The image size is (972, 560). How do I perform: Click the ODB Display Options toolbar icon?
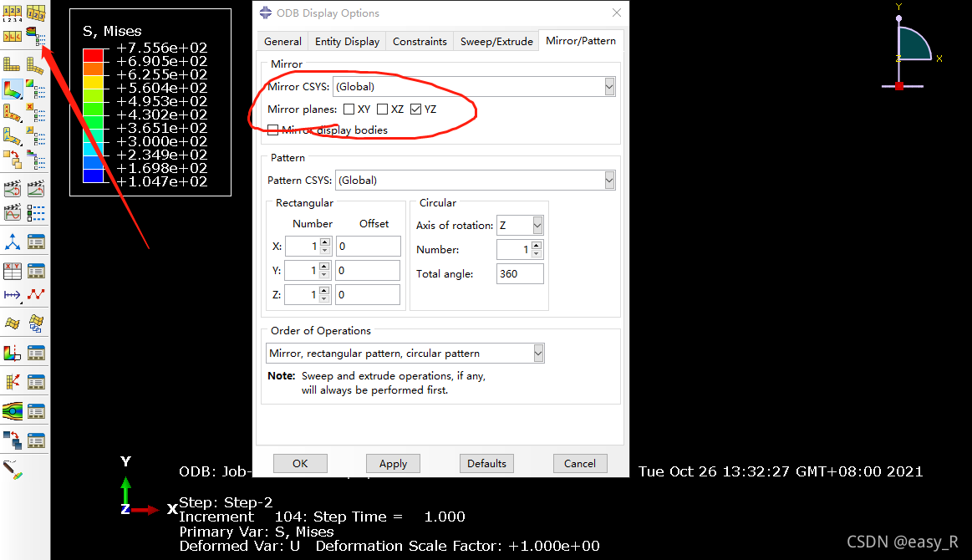tap(35, 37)
